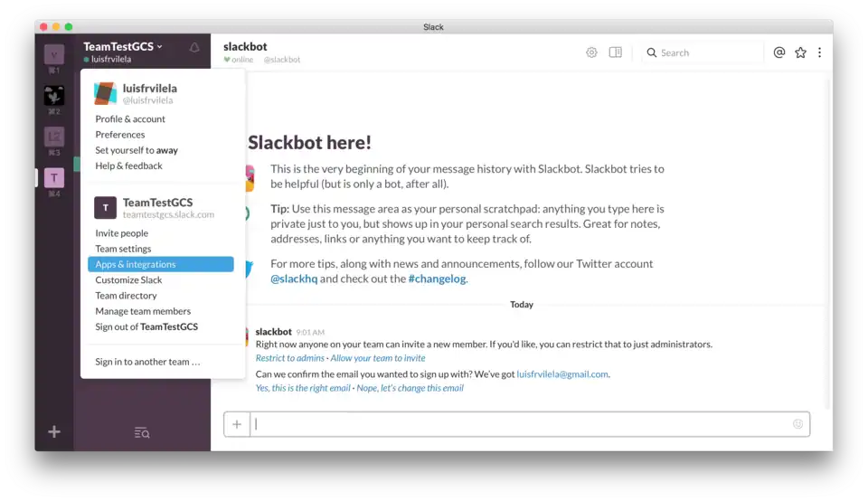Open mentions with the @ icon

778,52
